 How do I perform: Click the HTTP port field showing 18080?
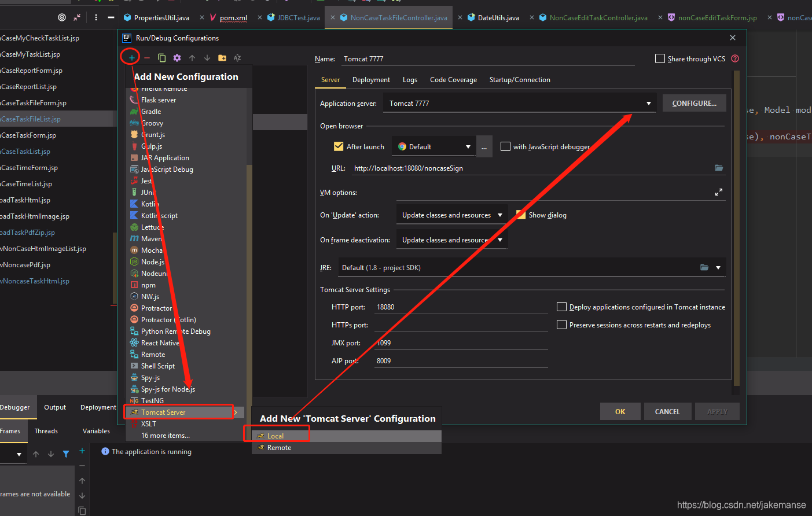[461, 307]
